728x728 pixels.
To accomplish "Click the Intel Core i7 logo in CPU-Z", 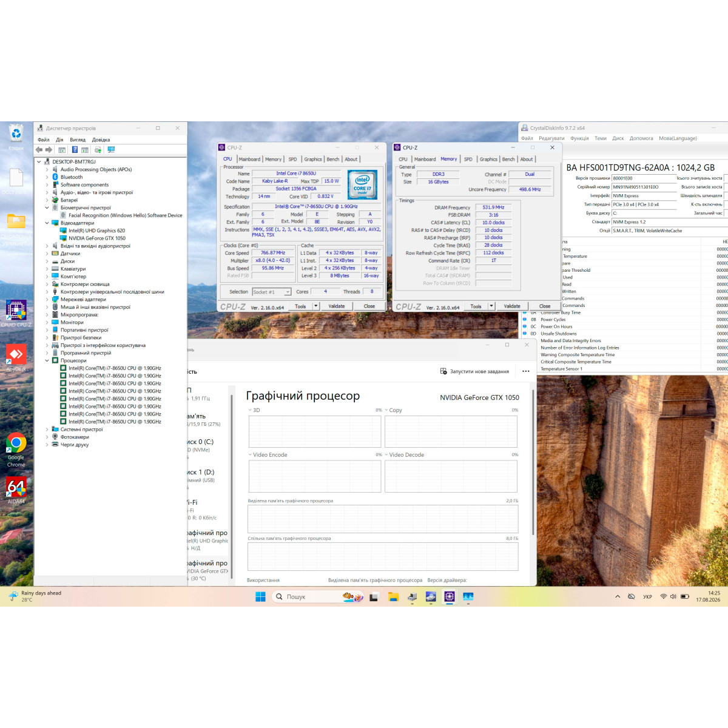I will click(x=362, y=185).
